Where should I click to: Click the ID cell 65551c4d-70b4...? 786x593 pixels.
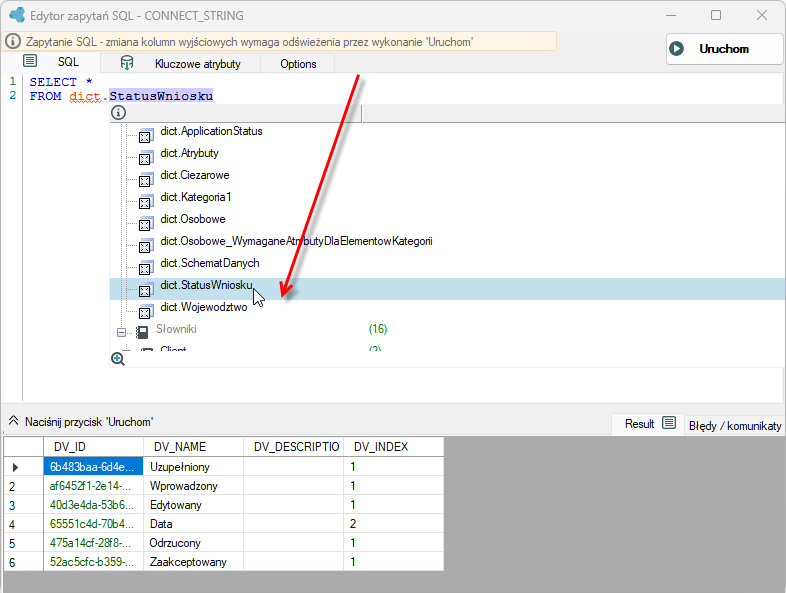point(93,523)
